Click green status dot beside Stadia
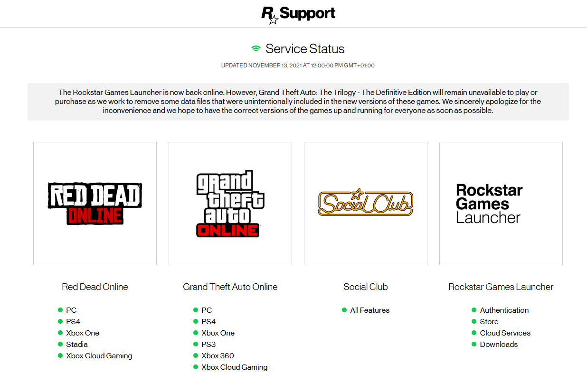The width and height of the screenshot is (587, 392). [x=60, y=344]
